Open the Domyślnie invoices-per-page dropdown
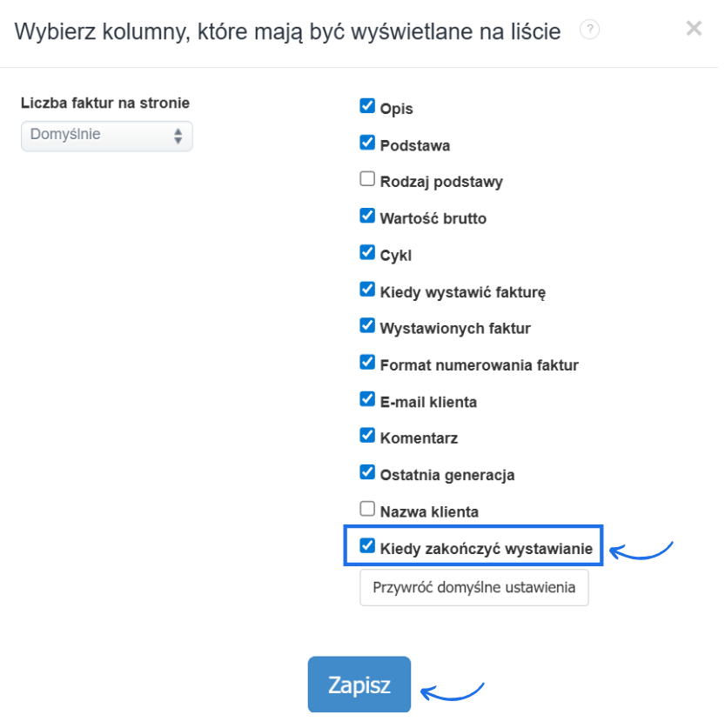This screenshot has width=725, height=728. click(x=106, y=136)
